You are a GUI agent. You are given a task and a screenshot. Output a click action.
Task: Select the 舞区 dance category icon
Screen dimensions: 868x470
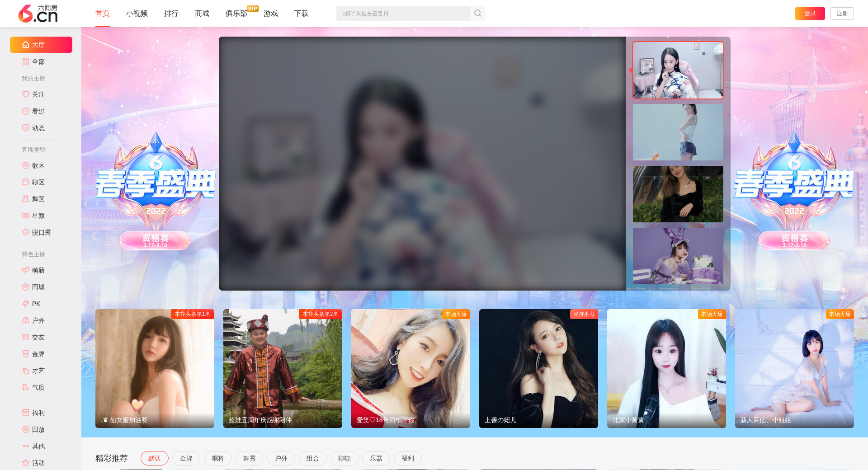coord(26,199)
